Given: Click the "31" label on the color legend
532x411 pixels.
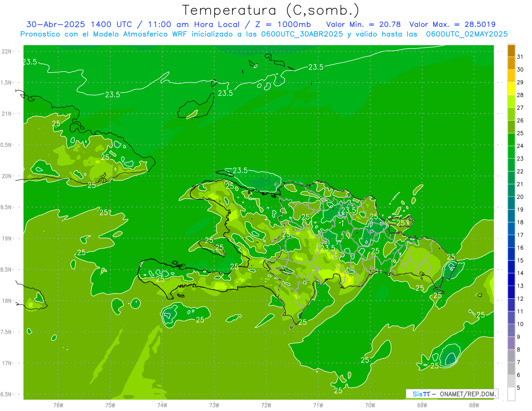Looking at the screenshot, I should pyautogui.click(x=520, y=57).
